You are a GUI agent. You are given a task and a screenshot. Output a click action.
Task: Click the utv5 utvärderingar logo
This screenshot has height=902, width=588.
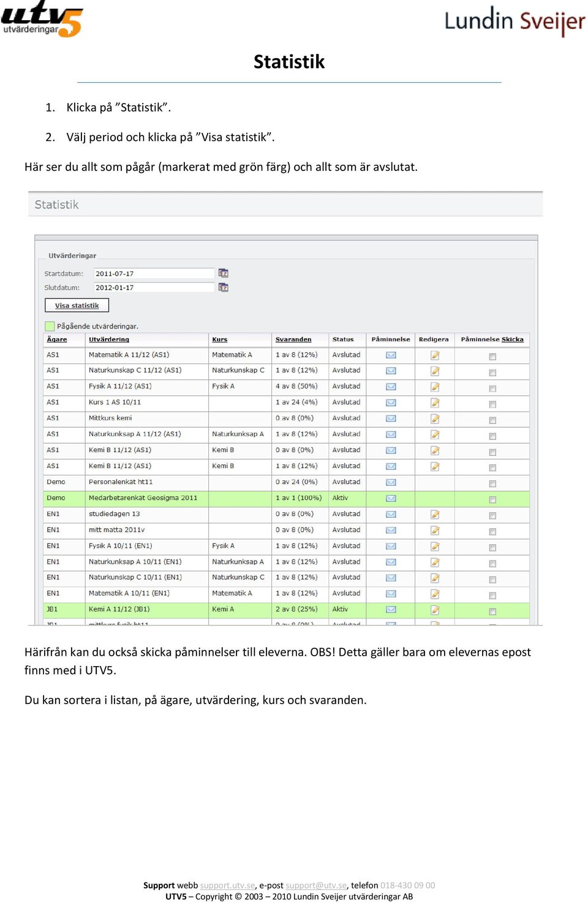pos(42,19)
